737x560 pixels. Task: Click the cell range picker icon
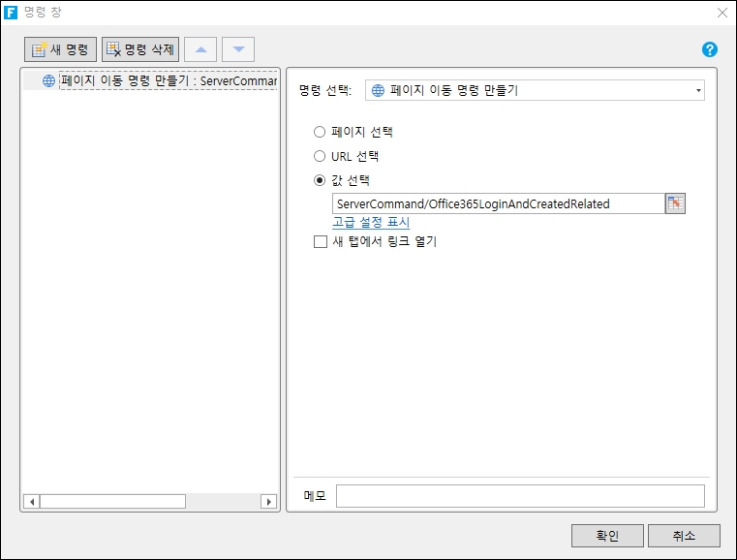click(675, 203)
